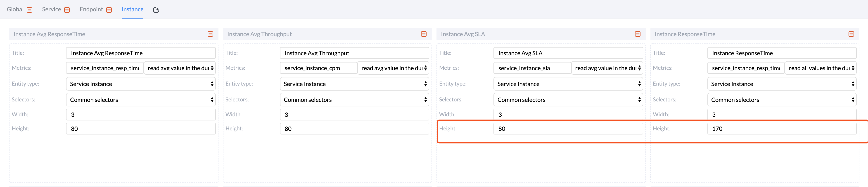This screenshot has height=187, width=868.
Task: Switch to the Endpoint tab
Action: [x=91, y=10]
